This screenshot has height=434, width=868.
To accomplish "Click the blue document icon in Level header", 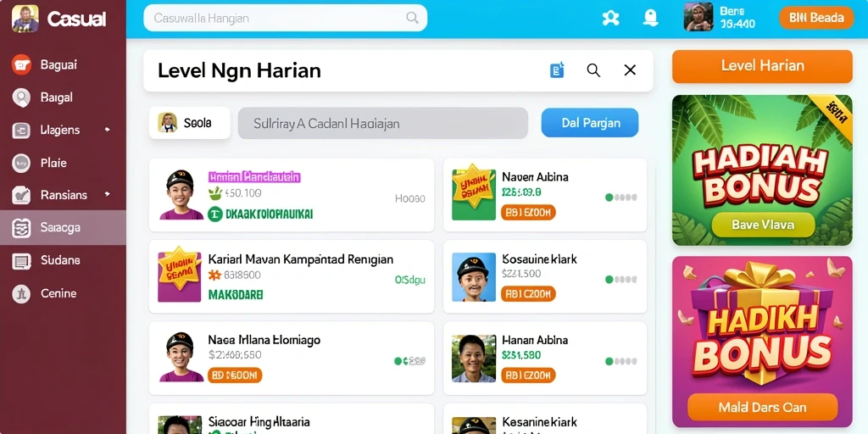I will (557, 70).
